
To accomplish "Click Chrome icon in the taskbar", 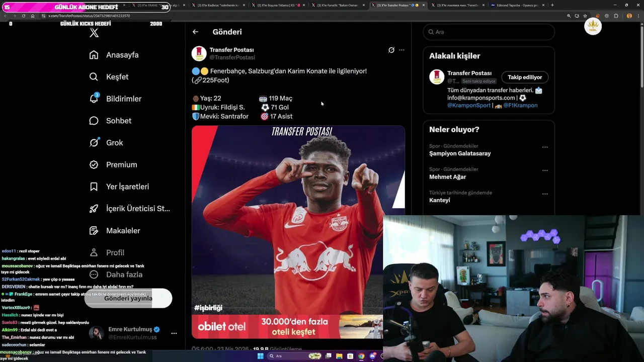I will tap(361, 356).
